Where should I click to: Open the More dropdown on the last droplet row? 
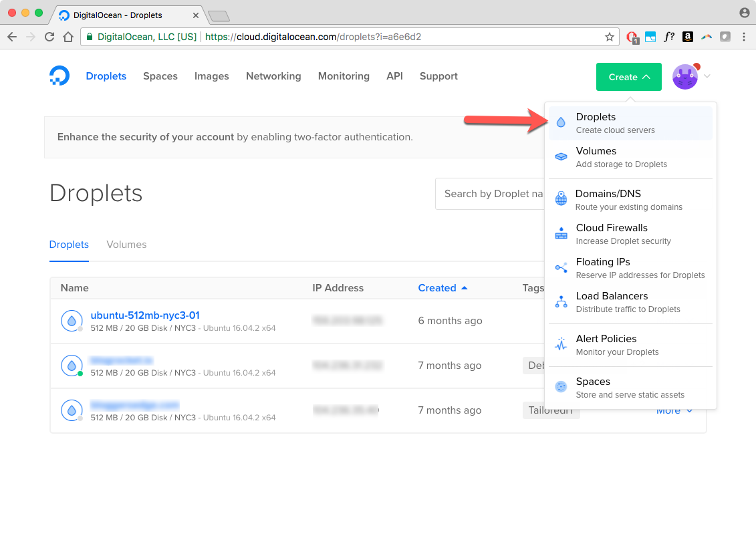674,411
